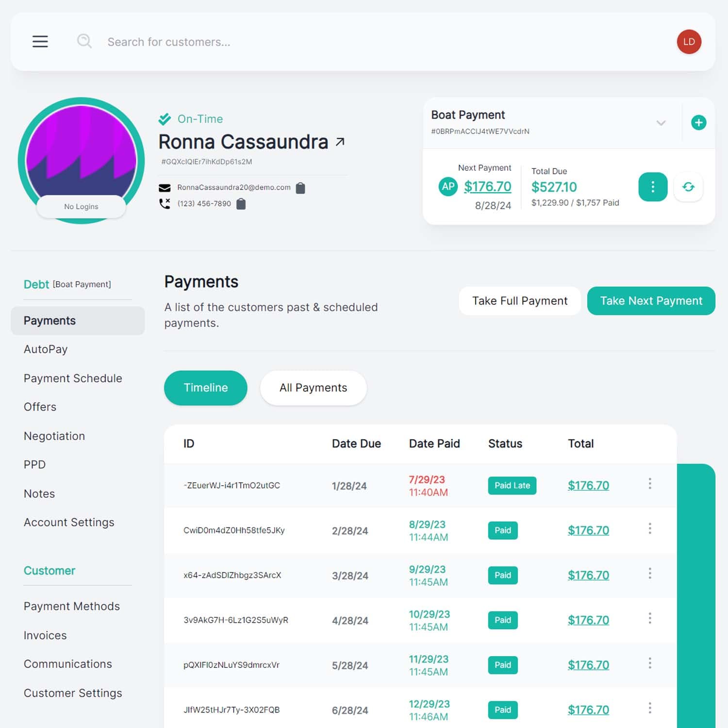Open AutoPay in the sidebar
The image size is (728, 728).
(x=46, y=349)
